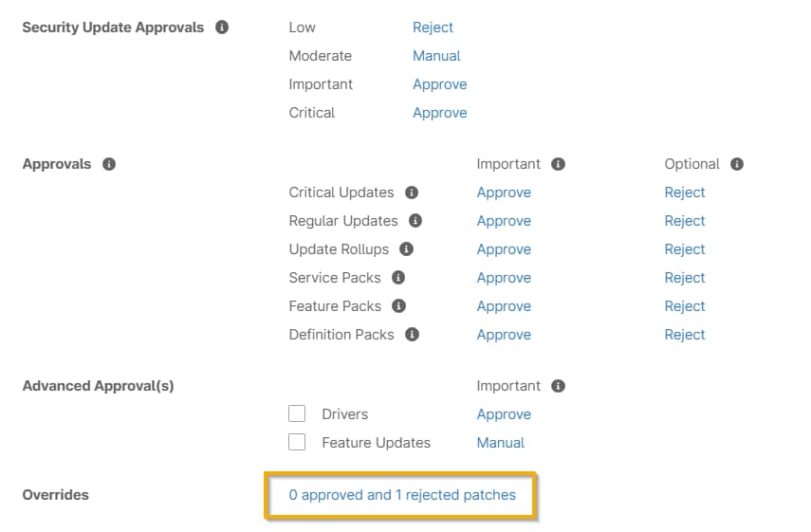Click info icon next to Service Packs
This screenshot has width=811, height=532.
398,278
